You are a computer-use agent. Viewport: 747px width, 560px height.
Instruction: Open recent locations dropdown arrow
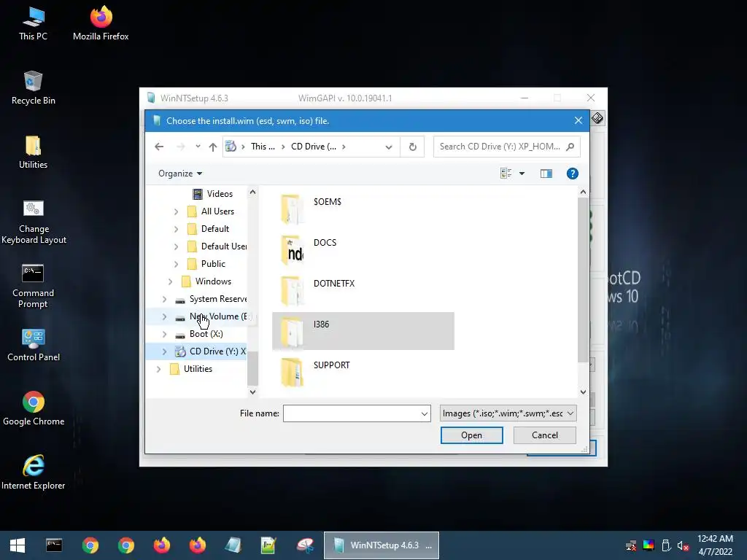click(198, 147)
